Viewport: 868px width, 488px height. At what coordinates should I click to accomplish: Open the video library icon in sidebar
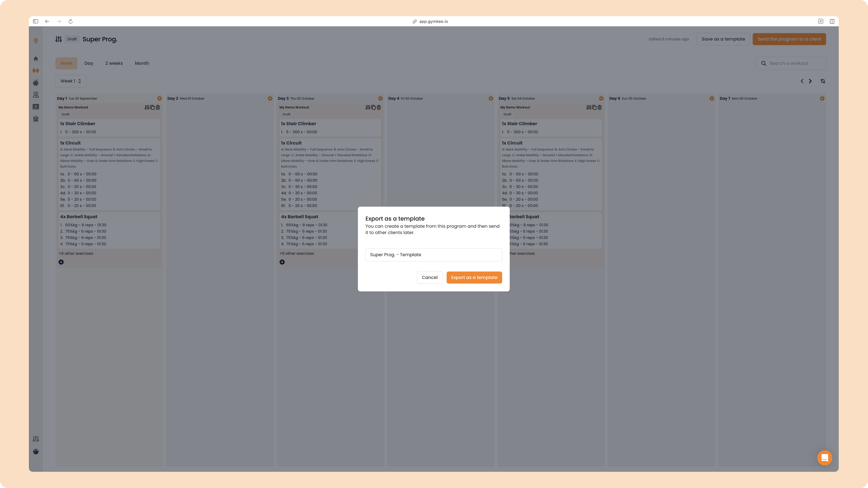(x=36, y=107)
